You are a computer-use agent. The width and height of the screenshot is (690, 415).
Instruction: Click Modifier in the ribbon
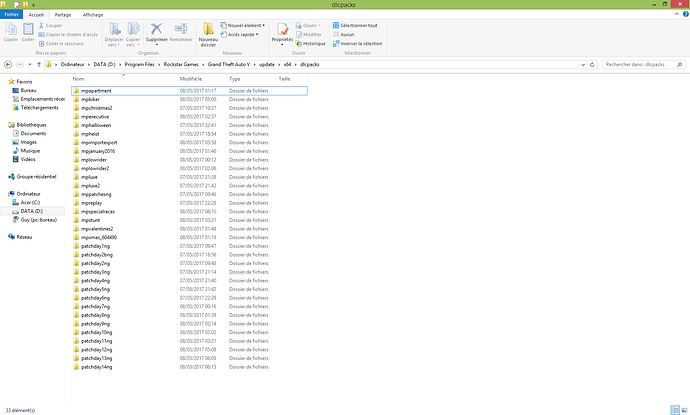(308, 34)
